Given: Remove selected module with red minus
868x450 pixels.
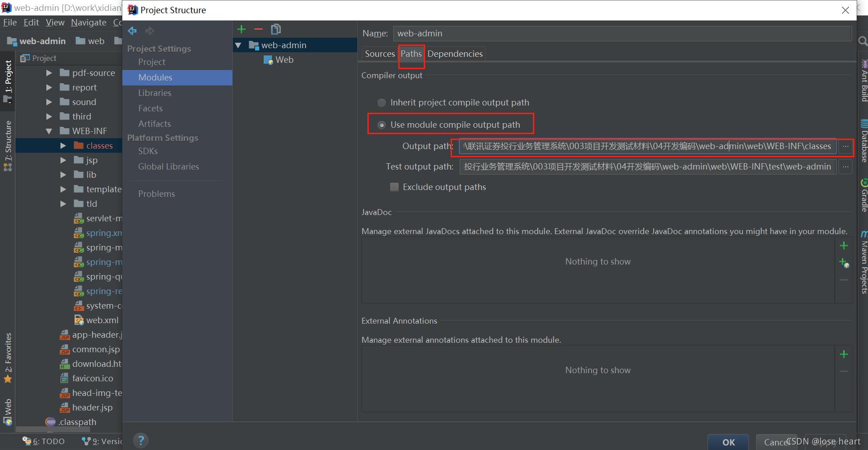Looking at the screenshot, I should coord(258,30).
